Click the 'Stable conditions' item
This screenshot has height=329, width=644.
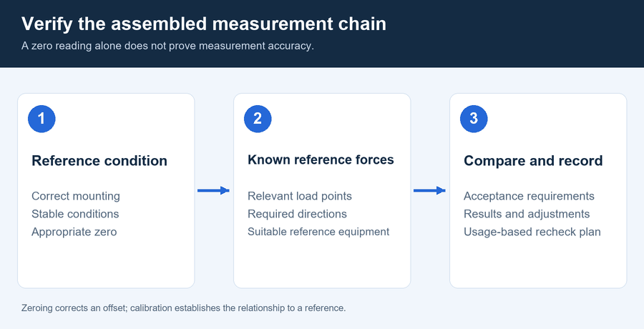tap(75, 214)
